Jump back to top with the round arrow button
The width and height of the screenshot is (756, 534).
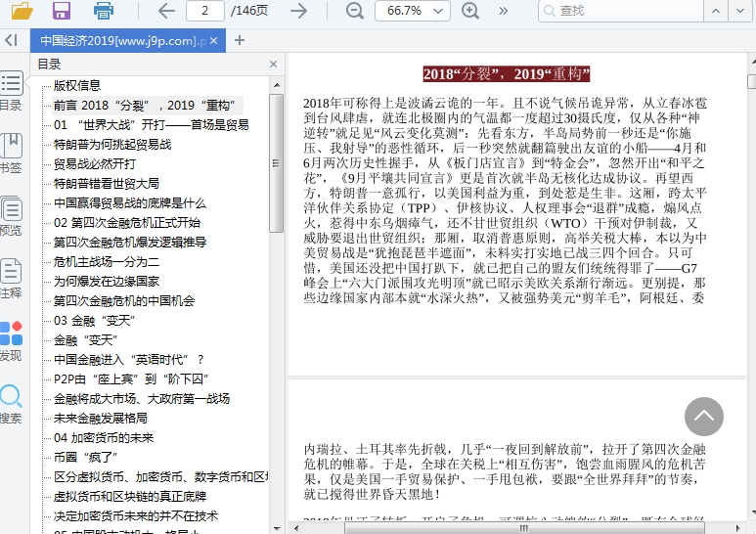pyautogui.click(x=704, y=417)
